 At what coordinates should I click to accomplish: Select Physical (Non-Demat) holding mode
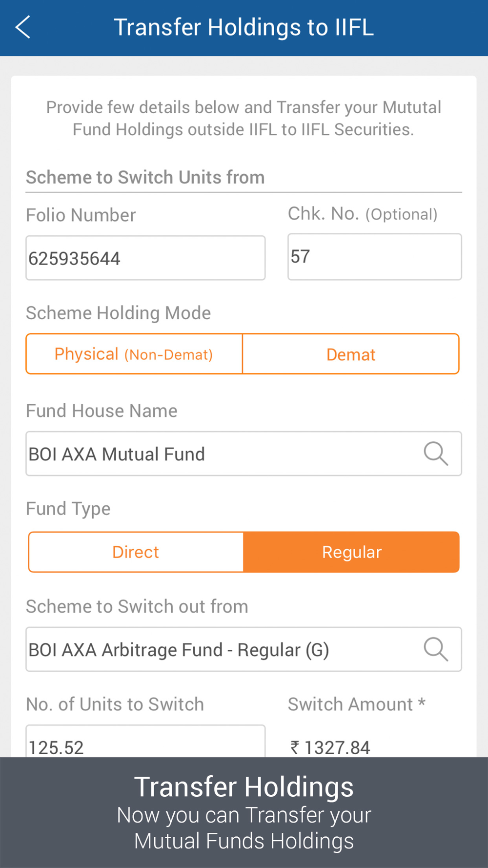point(134,354)
